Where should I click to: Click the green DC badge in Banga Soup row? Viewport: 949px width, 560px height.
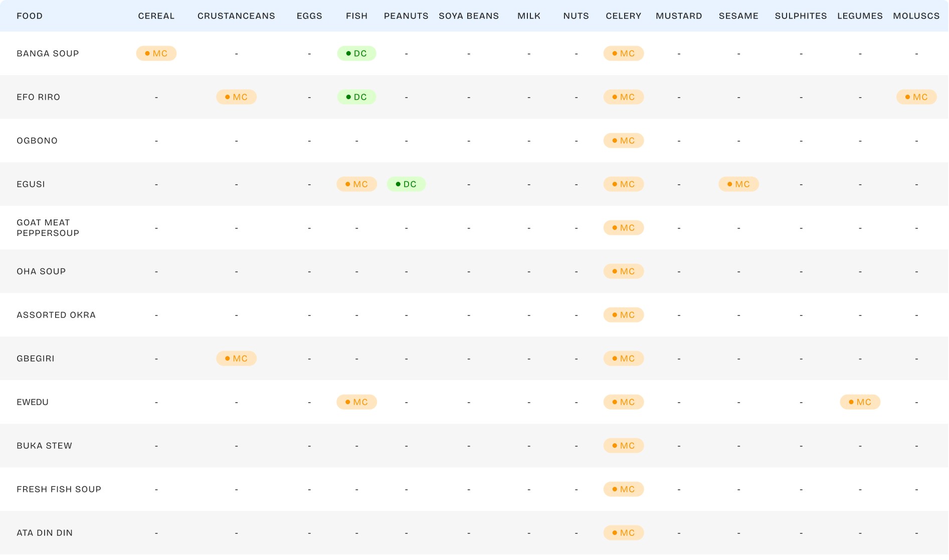(x=356, y=54)
